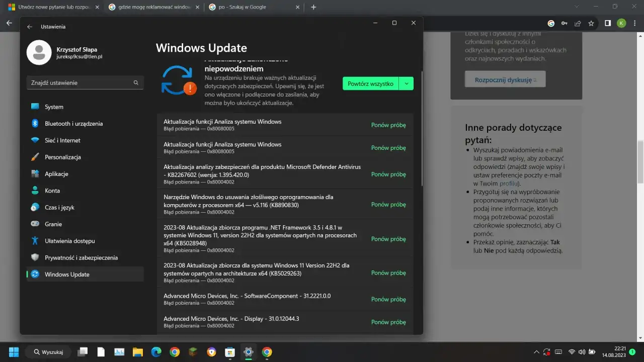The height and width of the screenshot is (362, 644).
Task: Click the user profile avatar in Settings
Action: coord(39,53)
